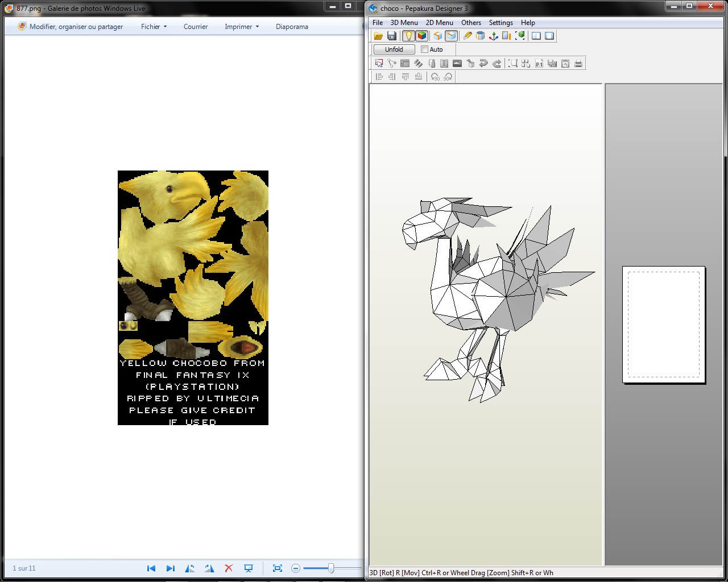Click the align bottom icon
The height and width of the screenshot is (582, 728).
[419, 77]
